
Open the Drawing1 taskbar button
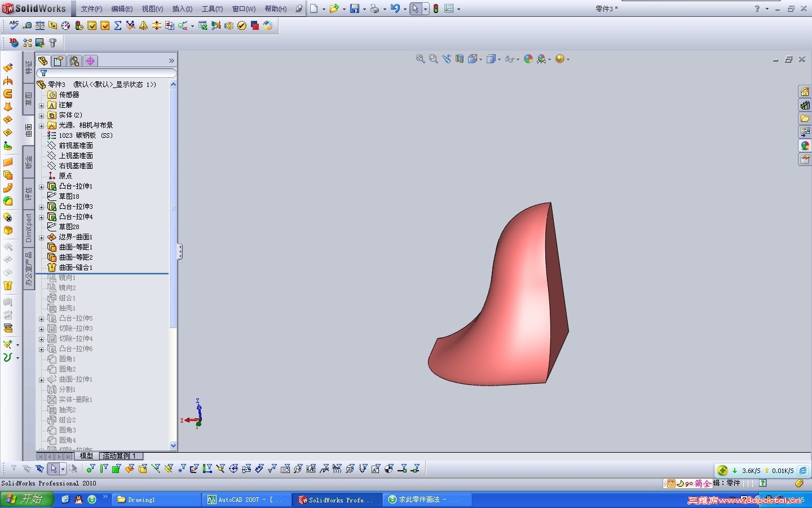(x=157, y=500)
